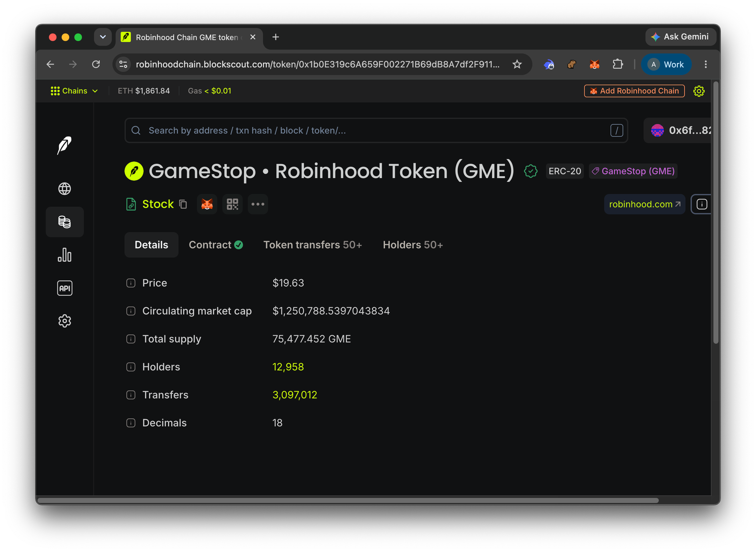Screen dimensions: 756x552
Task: Open the three-dots more options menu
Action: coord(258,204)
